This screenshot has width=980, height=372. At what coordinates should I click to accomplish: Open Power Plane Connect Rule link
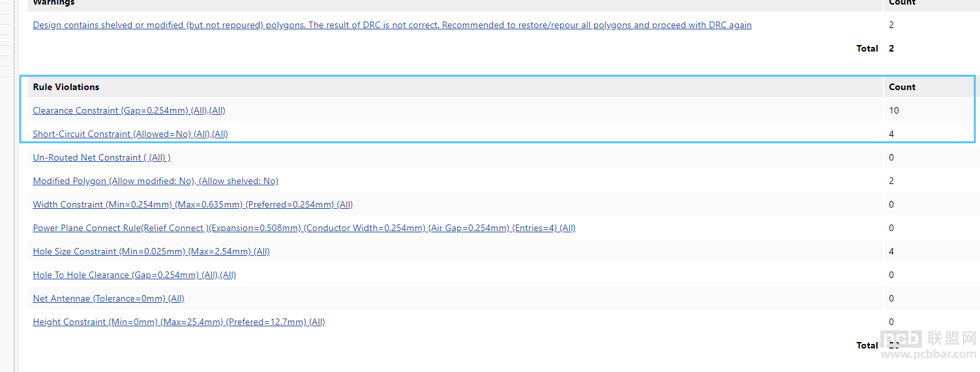tap(304, 228)
